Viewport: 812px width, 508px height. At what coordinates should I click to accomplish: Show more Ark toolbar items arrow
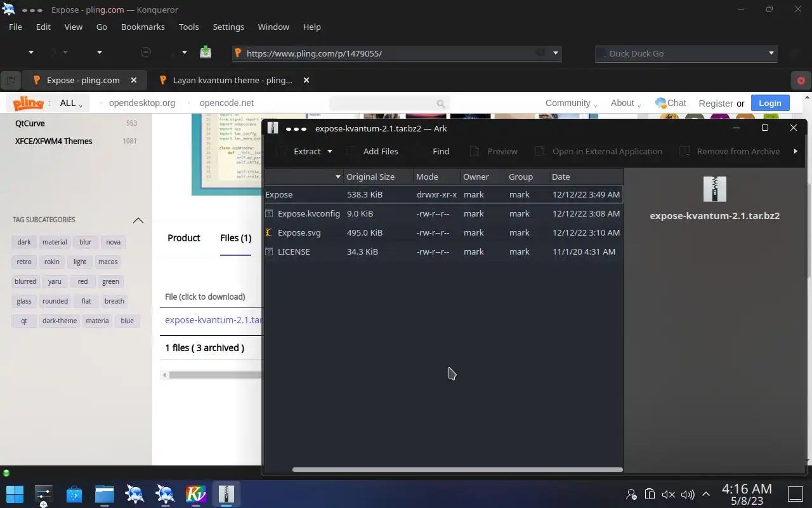click(x=796, y=151)
